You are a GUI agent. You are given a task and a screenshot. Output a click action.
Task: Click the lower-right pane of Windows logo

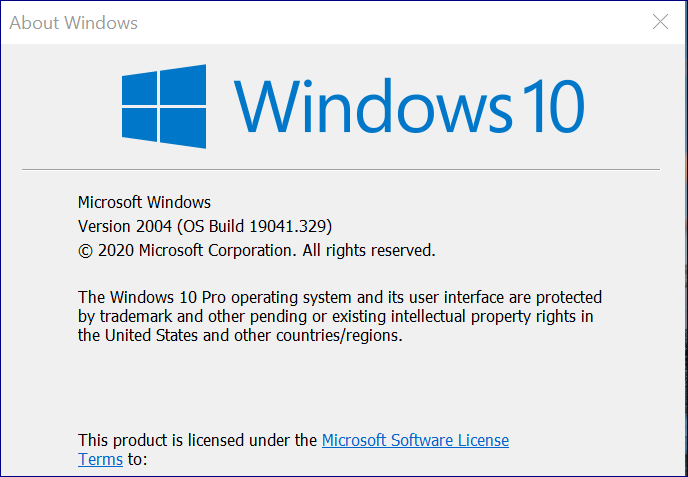coord(186,128)
